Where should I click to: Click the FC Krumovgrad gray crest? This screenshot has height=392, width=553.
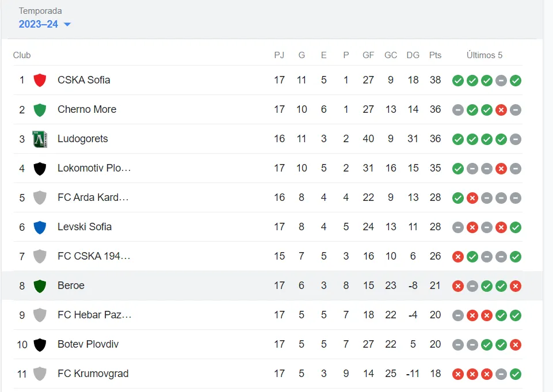[x=40, y=374]
